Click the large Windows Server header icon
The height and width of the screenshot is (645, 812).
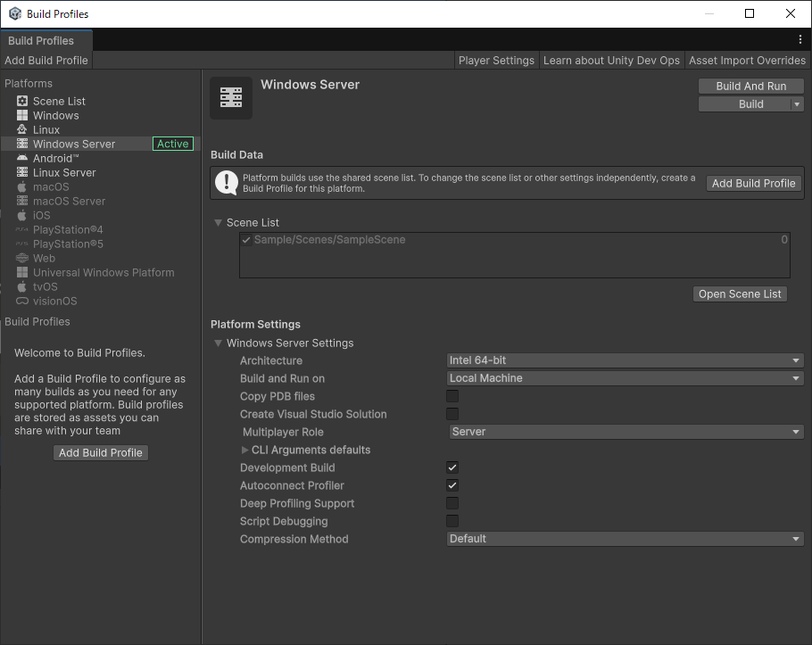click(231, 98)
